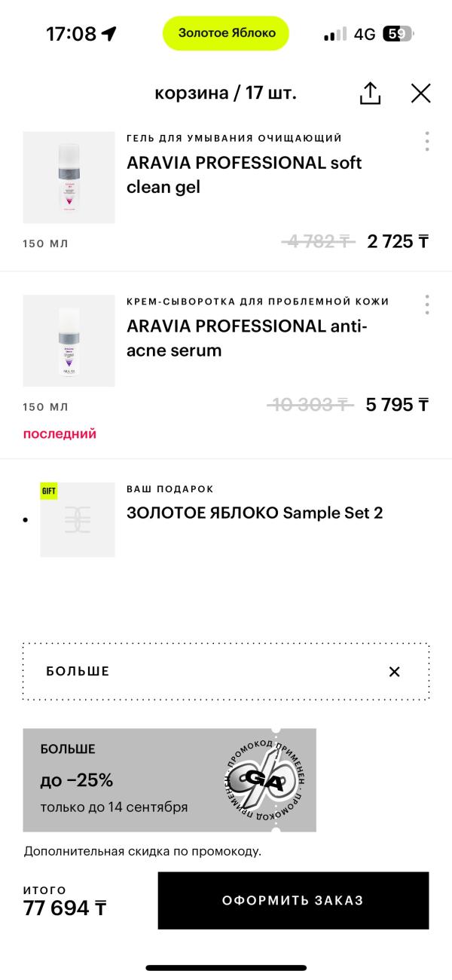This screenshot has height=980, width=452.
Task: Open ARAVIA PROFESSIONAL anti-acne serum title
Action: [247, 338]
